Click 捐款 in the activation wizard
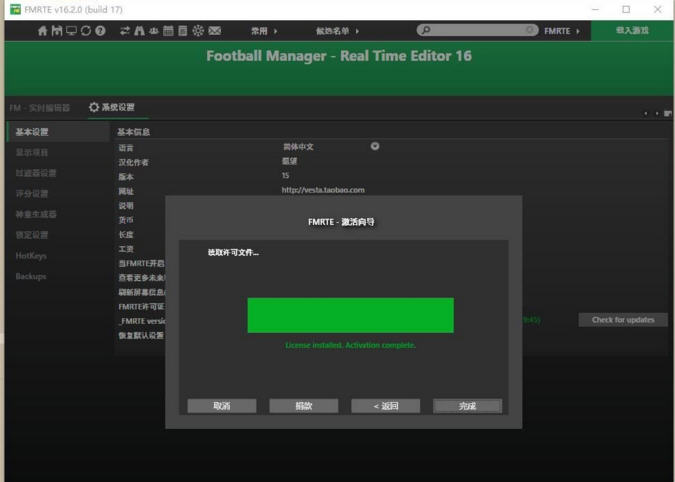This screenshot has height=482, width=675. (x=303, y=406)
